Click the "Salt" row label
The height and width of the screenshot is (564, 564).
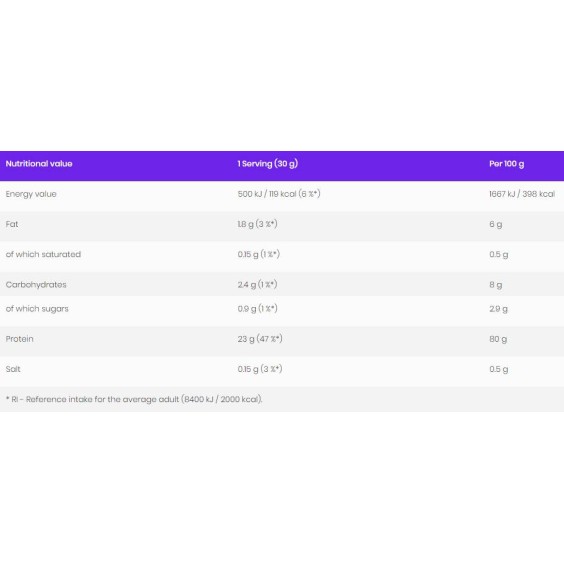13,369
